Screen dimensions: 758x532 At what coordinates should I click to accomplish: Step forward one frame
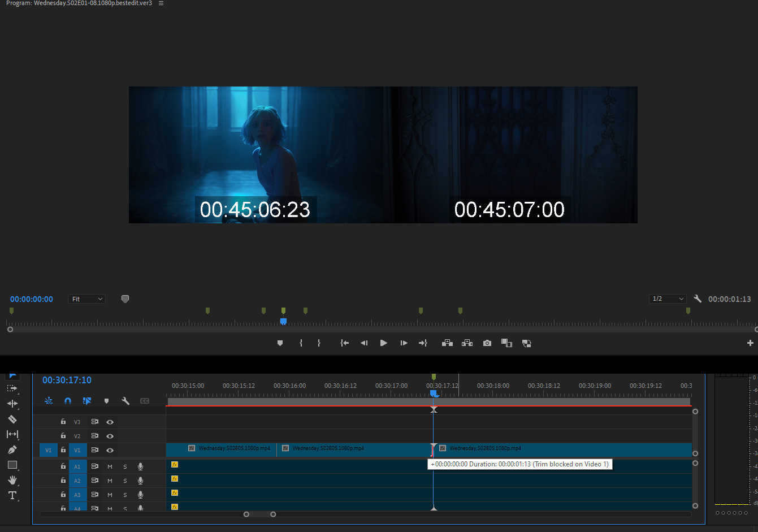coord(404,343)
